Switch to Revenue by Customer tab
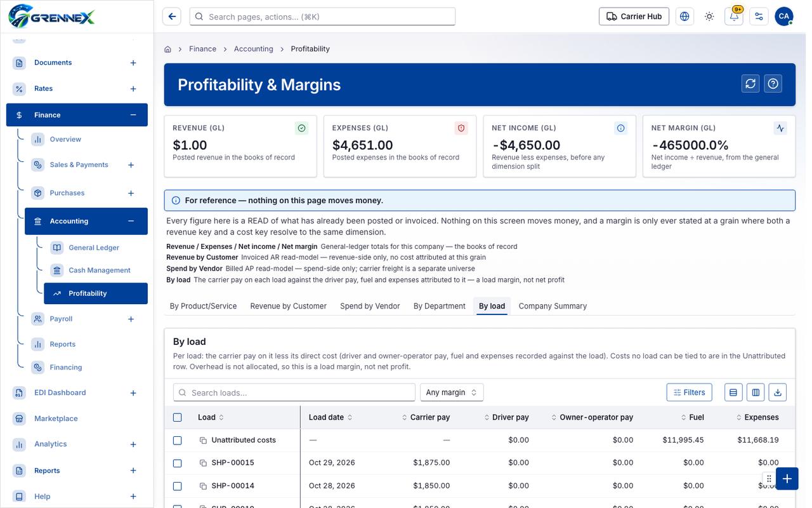Image resolution: width=812 pixels, height=508 pixels. (289, 306)
